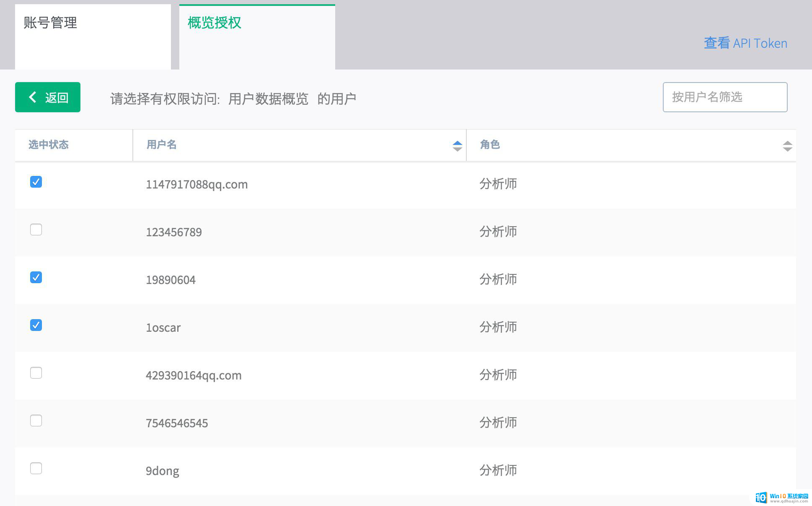Select the 概览授权 tab
The height and width of the screenshot is (506, 812).
pos(257,37)
